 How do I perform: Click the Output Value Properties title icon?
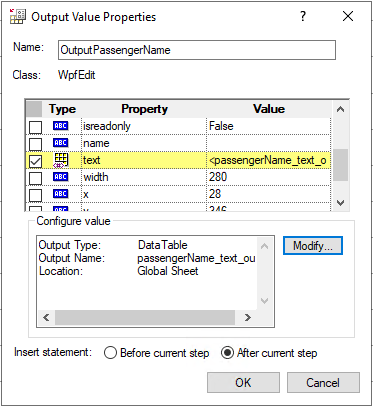tap(18, 16)
